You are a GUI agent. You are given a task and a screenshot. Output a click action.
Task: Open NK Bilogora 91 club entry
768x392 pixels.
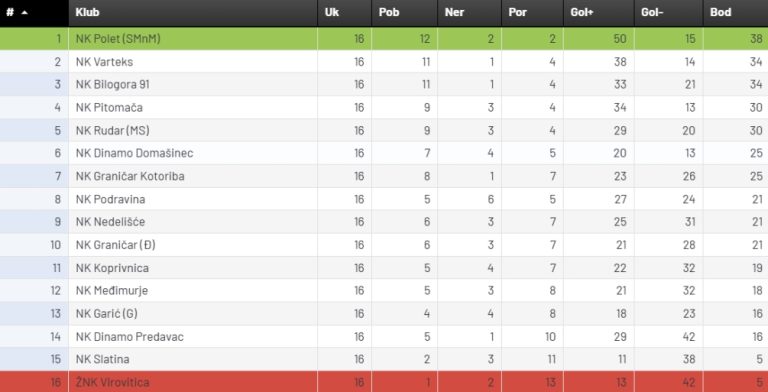point(113,84)
